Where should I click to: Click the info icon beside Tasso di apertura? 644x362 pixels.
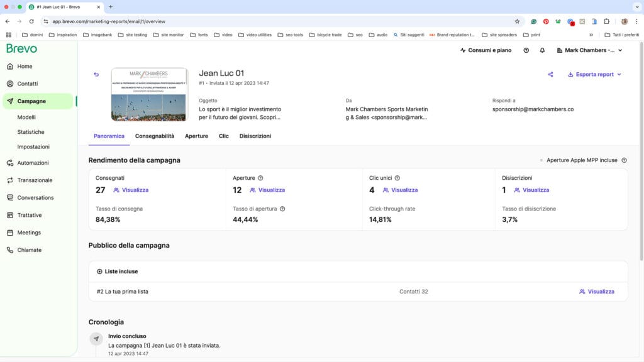point(282,209)
